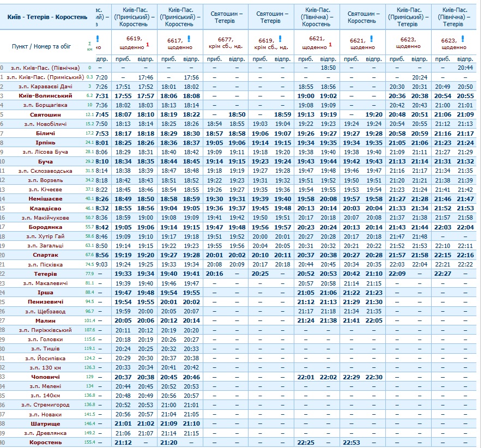Click blue exclamation icon next to train 6617

189,39
